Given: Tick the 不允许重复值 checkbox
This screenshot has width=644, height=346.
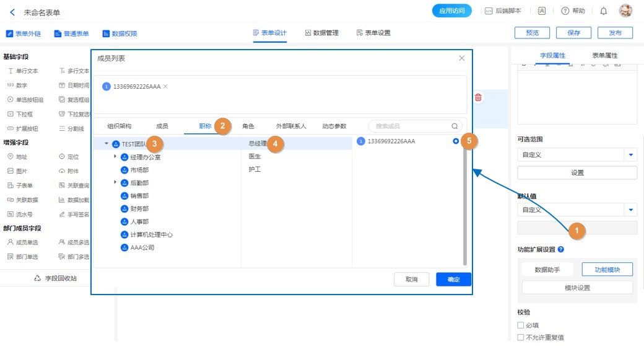Looking at the screenshot, I should (x=520, y=337).
